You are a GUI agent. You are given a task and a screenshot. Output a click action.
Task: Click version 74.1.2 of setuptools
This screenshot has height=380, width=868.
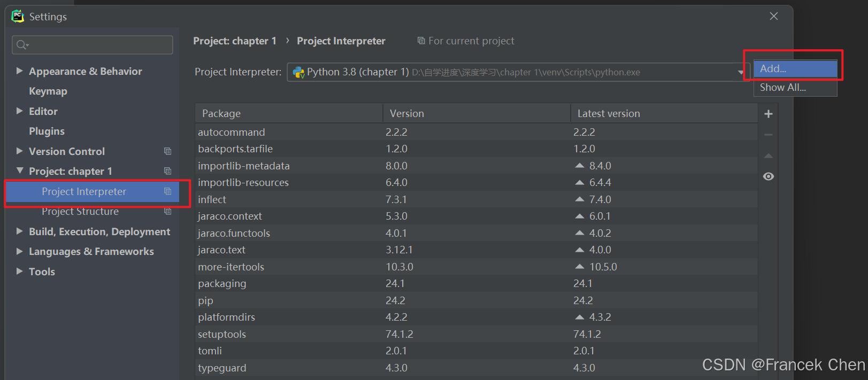[400, 334]
